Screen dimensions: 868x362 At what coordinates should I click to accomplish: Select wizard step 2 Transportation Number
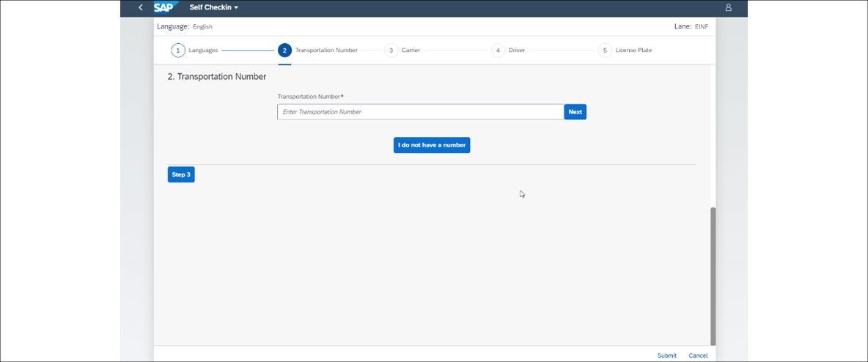pyautogui.click(x=317, y=51)
